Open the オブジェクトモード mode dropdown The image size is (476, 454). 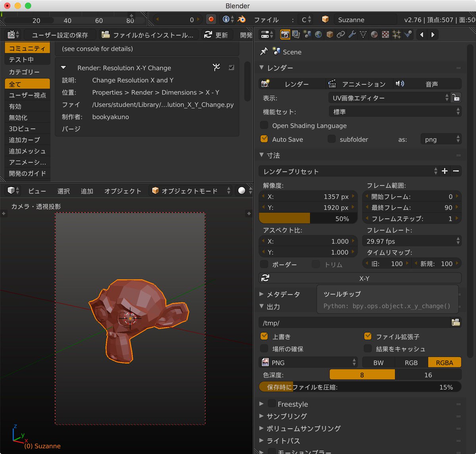(x=190, y=191)
